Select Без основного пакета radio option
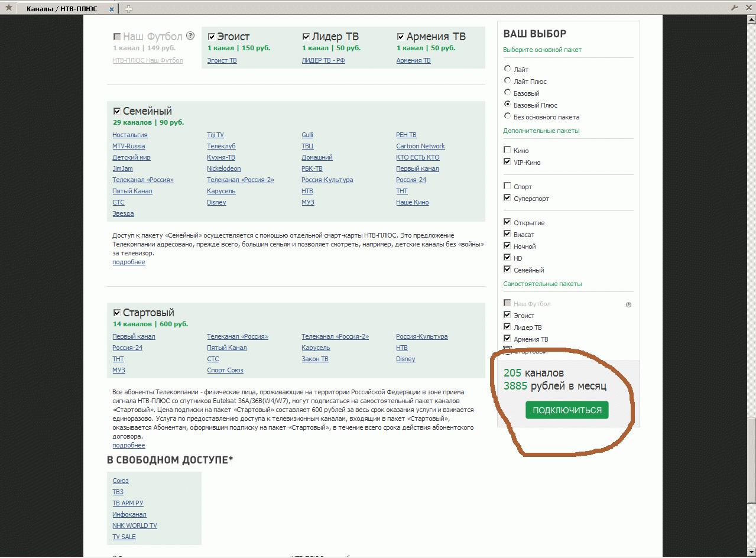Viewport: 756px width, 558px height. point(507,116)
